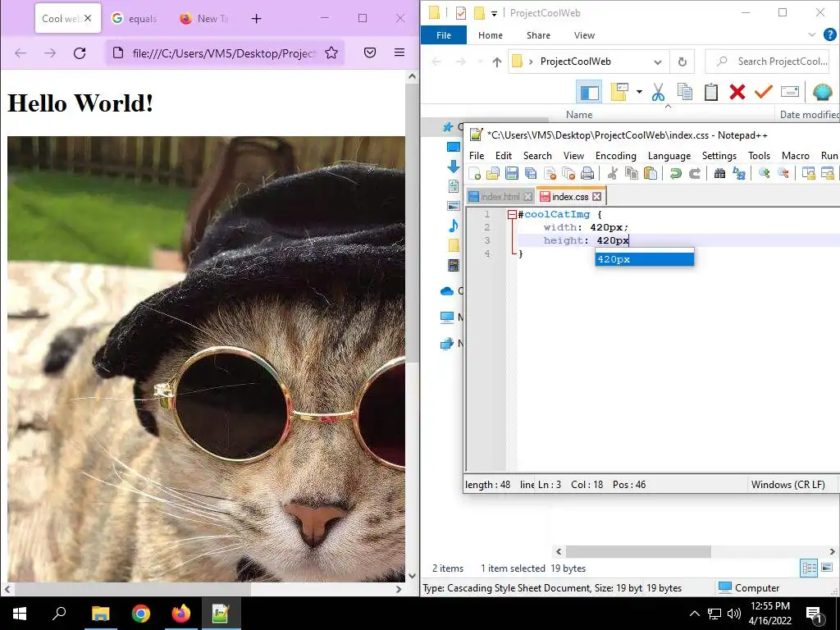Click the Synchronize vertical scrolling icon
840x630 pixels.
coord(808,173)
